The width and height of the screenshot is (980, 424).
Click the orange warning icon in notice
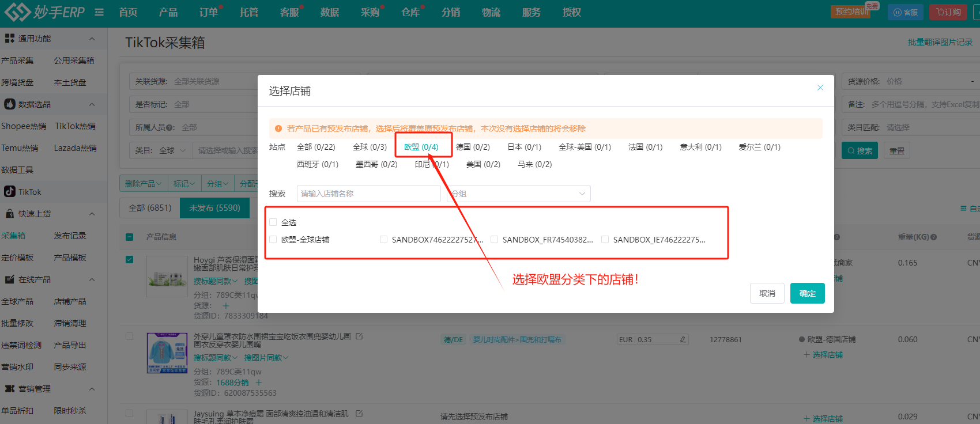[278, 128]
